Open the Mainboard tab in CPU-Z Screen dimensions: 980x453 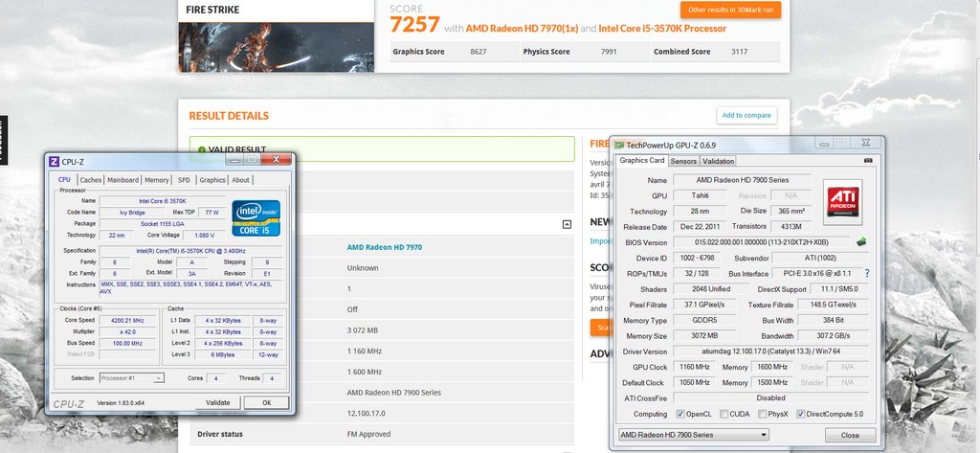coord(122,180)
